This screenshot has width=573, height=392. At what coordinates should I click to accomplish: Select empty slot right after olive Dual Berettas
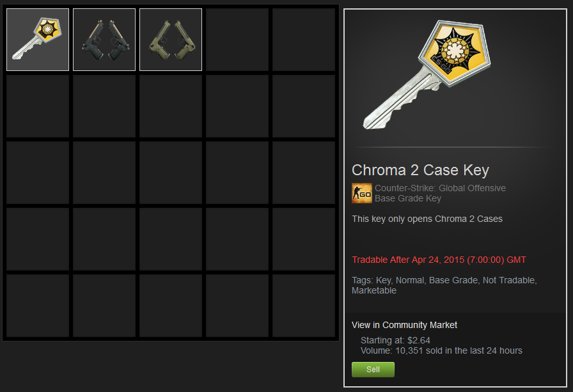(x=237, y=40)
